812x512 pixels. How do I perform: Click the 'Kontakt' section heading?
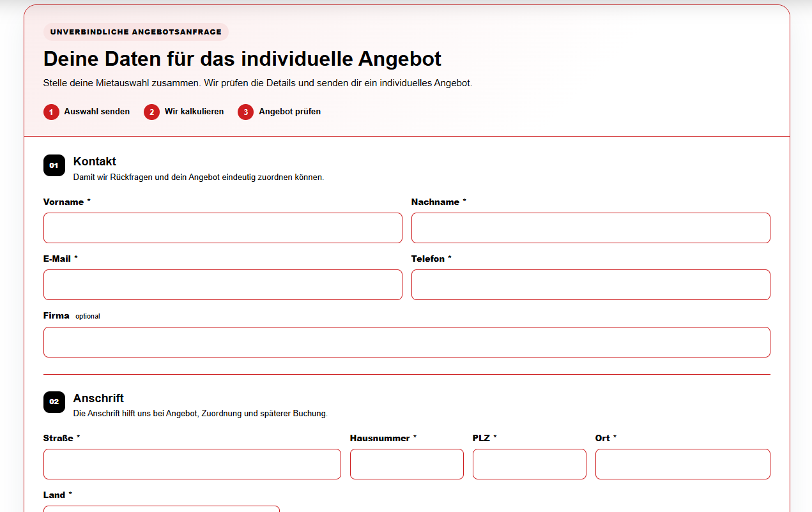95,162
